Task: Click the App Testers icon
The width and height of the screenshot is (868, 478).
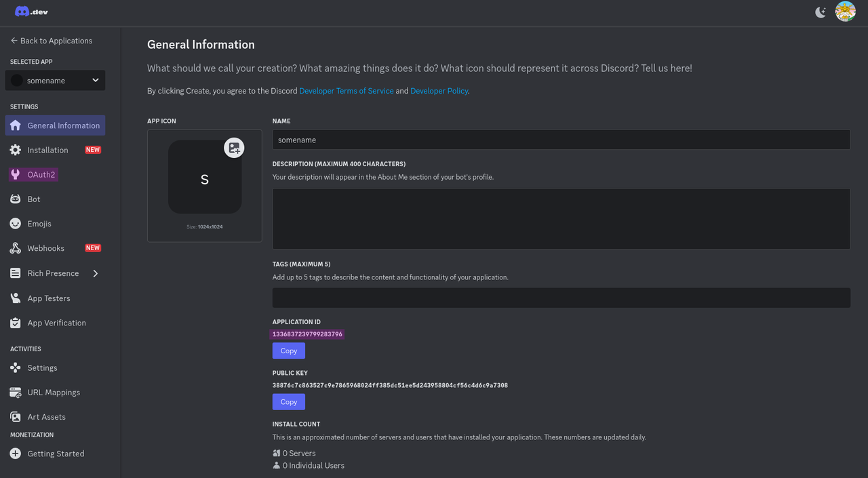Action: pos(16,298)
